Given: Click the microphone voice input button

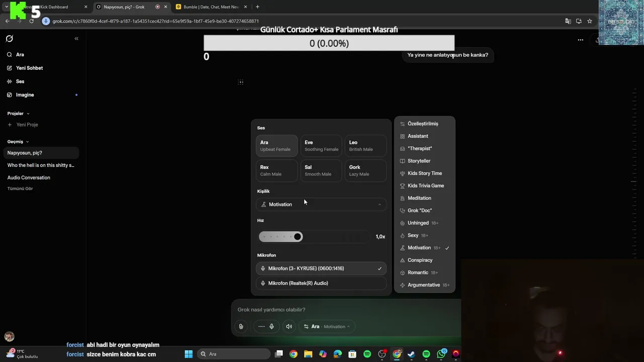Looking at the screenshot, I should coord(272,326).
